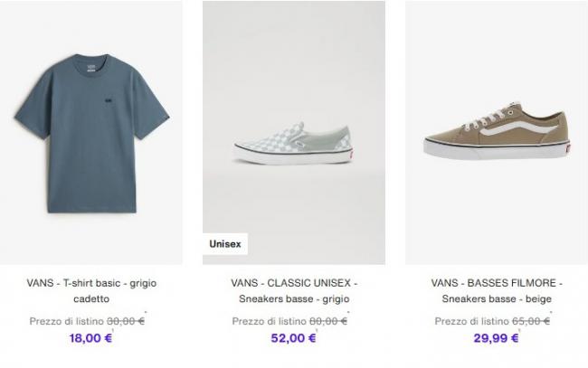Click the 18,00 € sale price
The image size is (588, 368).
click(90, 338)
